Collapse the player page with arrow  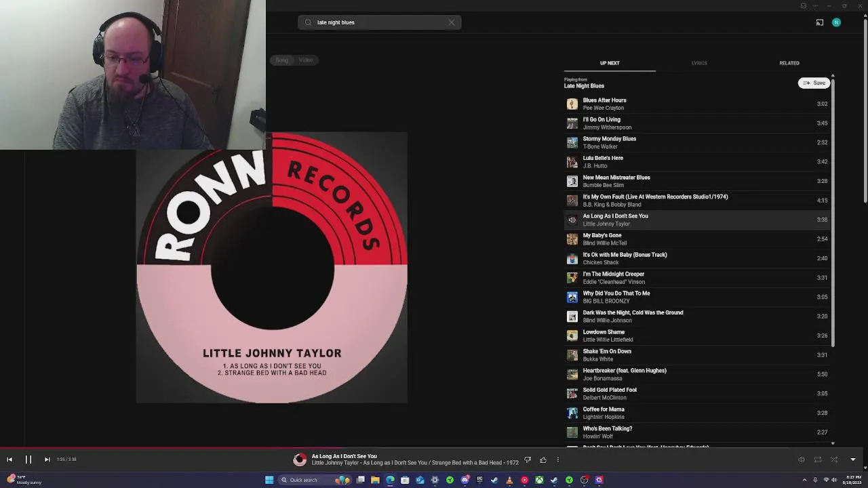tap(853, 460)
